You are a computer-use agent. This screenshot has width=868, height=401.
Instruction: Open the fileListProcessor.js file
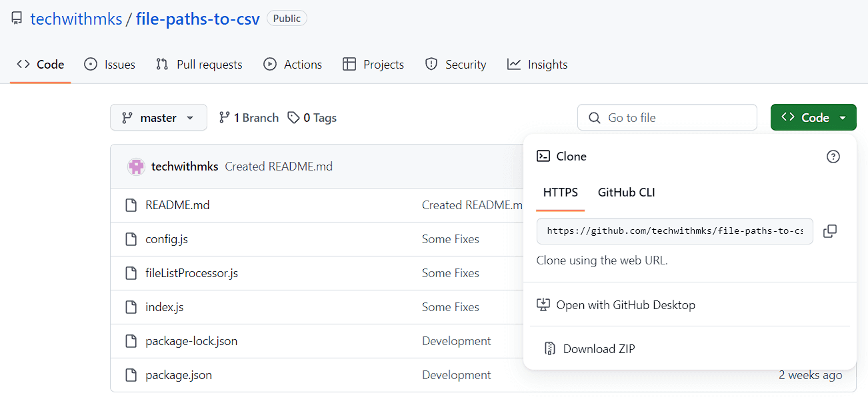(191, 273)
